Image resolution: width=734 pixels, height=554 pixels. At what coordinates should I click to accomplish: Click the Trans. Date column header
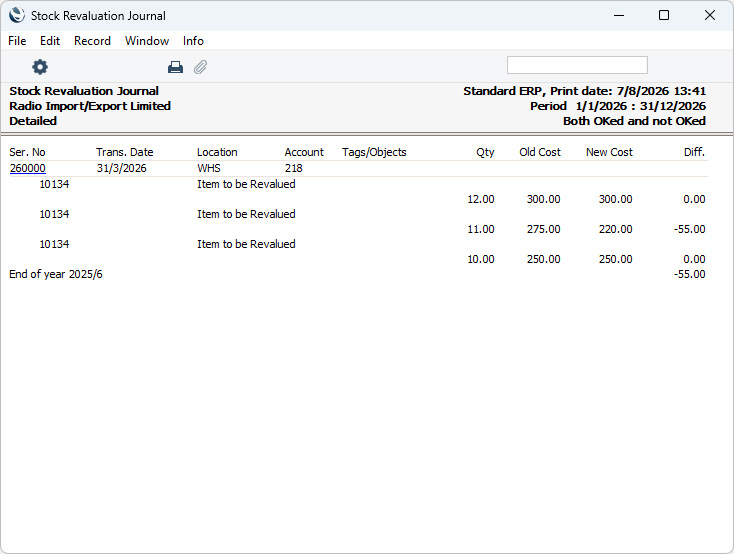125,152
